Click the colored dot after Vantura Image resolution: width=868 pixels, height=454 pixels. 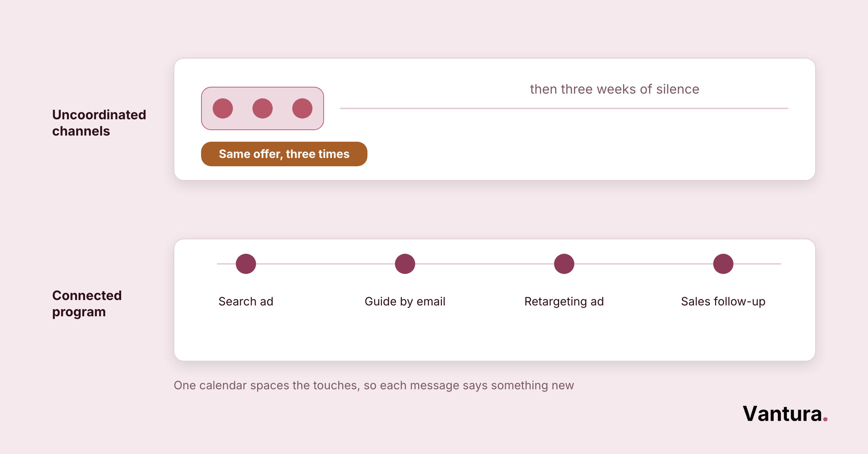click(x=825, y=419)
